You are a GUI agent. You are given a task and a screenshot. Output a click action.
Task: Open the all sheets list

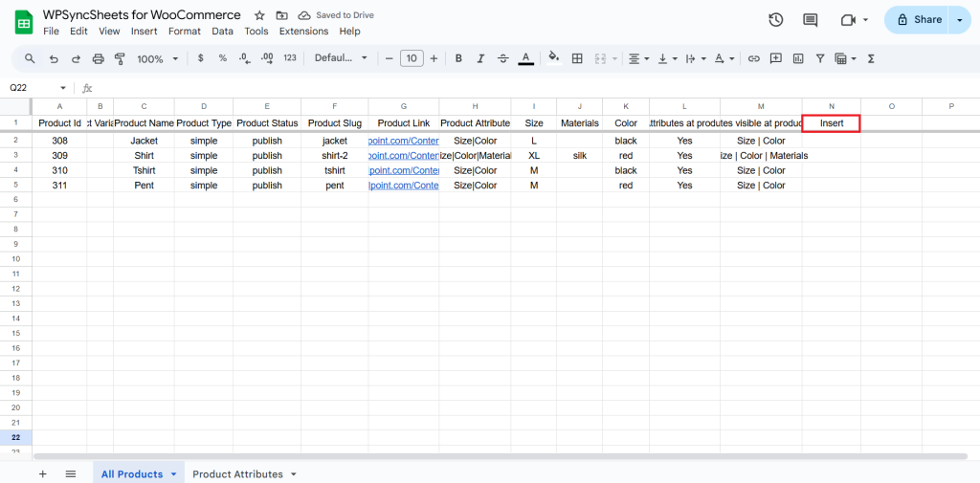pyautogui.click(x=71, y=473)
